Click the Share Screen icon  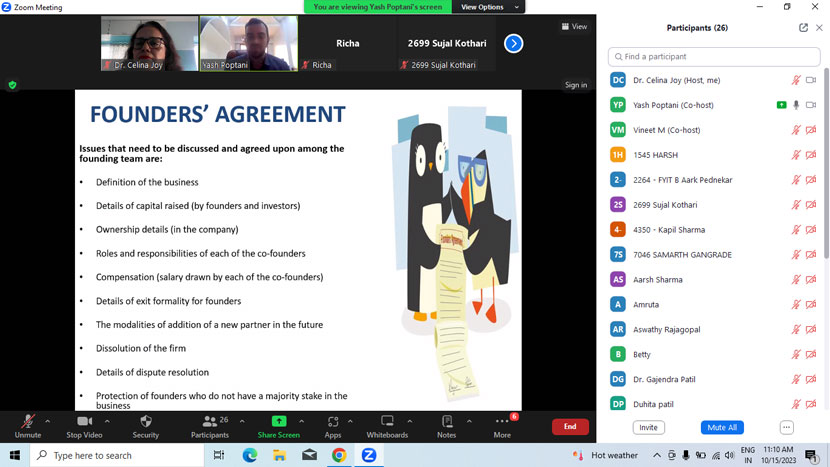click(x=278, y=422)
